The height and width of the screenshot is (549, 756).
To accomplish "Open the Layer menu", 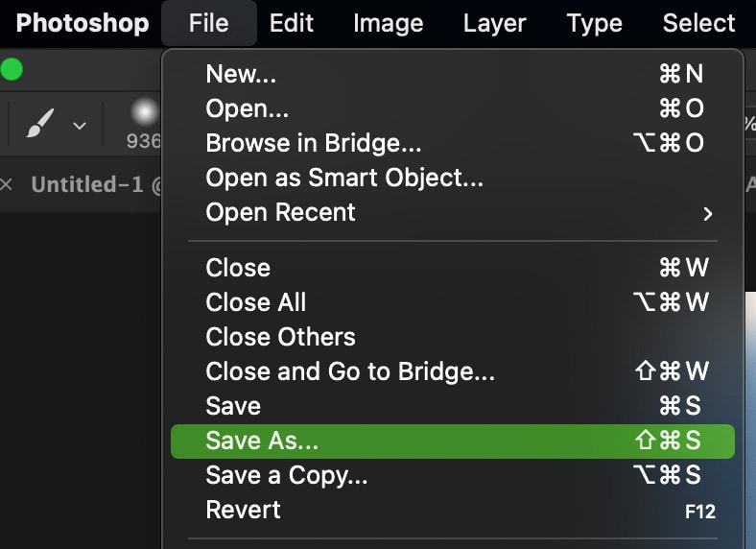I will click(x=494, y=23).
